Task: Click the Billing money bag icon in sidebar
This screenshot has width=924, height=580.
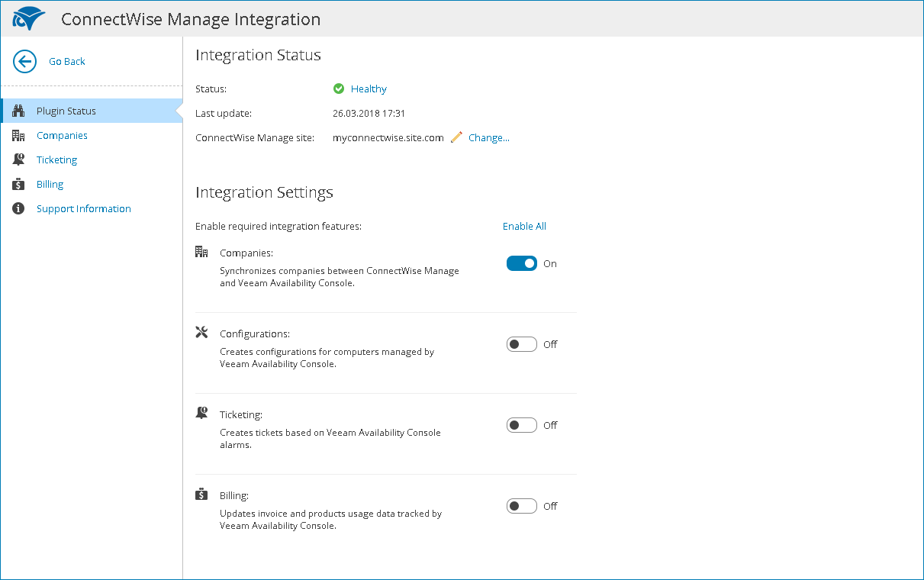Action: pyautogui.click(x=19, y=184)
